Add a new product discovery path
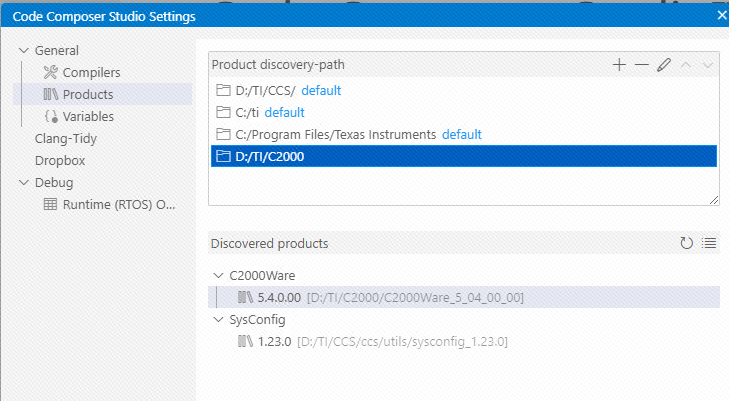 click(619, 65)
